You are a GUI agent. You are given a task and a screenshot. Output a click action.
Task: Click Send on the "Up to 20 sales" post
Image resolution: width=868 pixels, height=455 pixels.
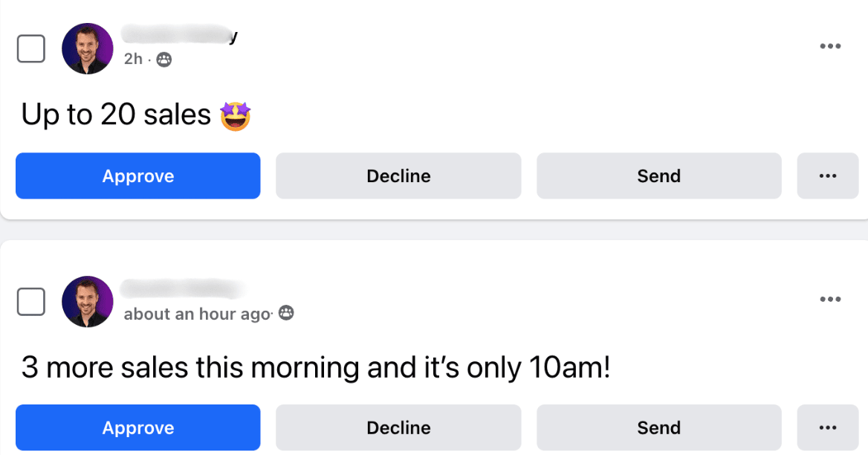658,175
